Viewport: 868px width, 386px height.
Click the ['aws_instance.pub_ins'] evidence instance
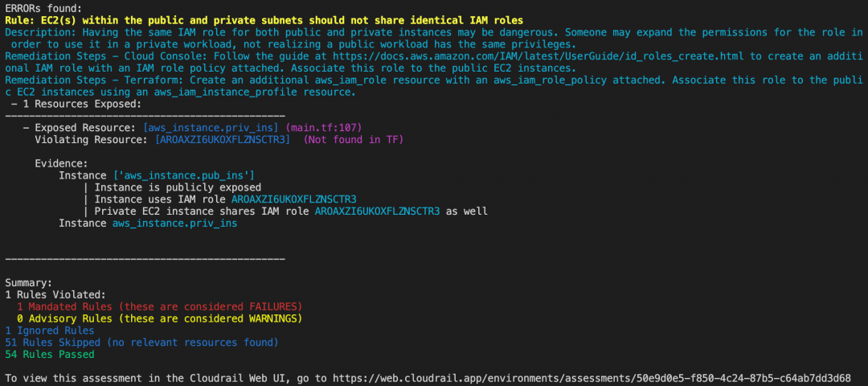coord(183,175)
